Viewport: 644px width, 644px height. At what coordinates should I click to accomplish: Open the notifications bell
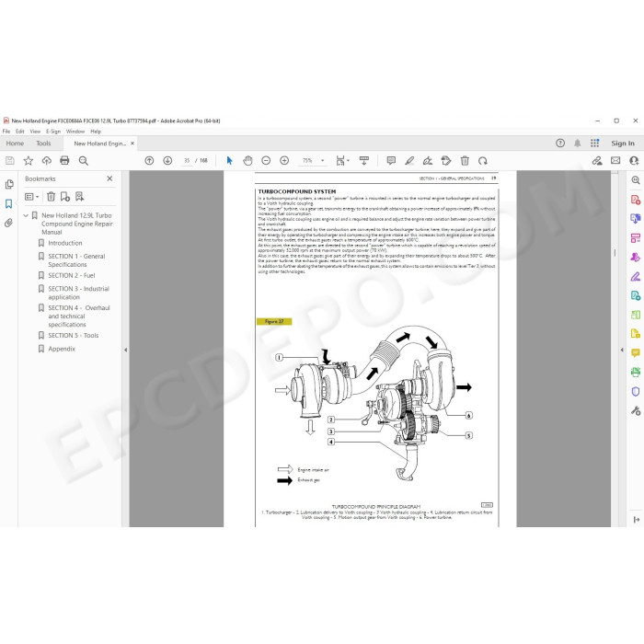coord(578,143)
